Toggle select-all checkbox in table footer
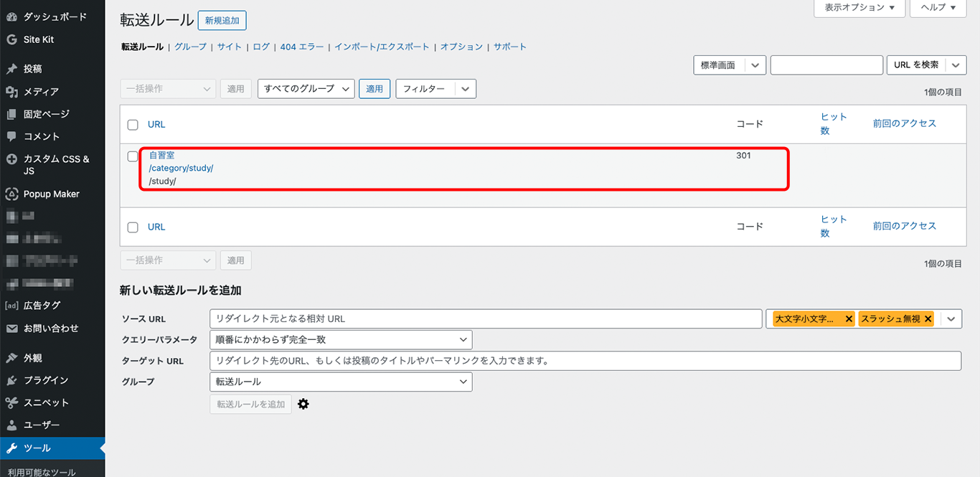980x477 pixels. coord(133,227)
